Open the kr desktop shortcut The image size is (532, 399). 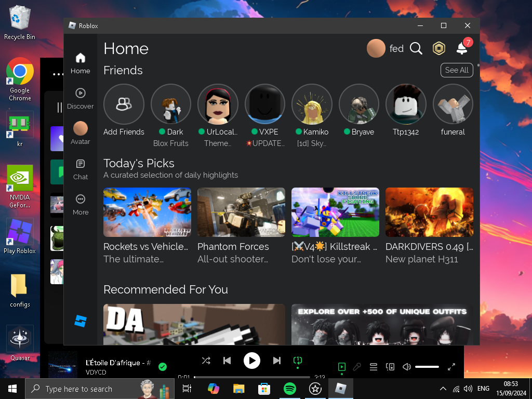tap(20, 129)
